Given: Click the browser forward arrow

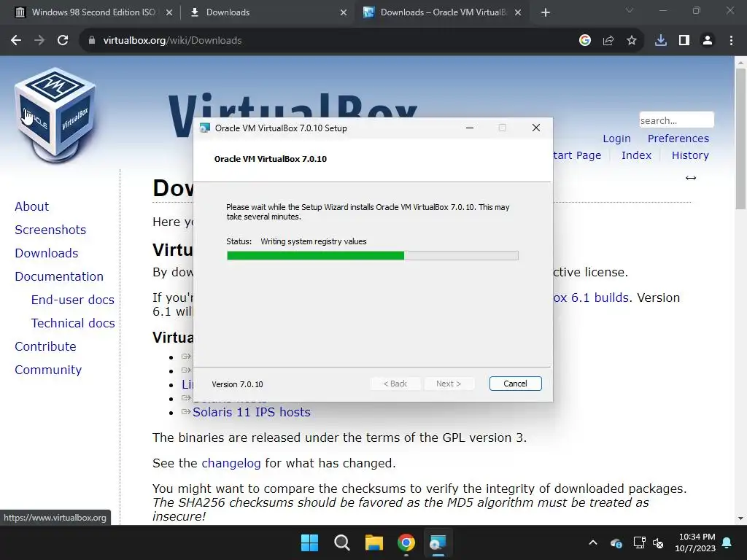Looking at the screenshot, I should (x=39, y=41).
